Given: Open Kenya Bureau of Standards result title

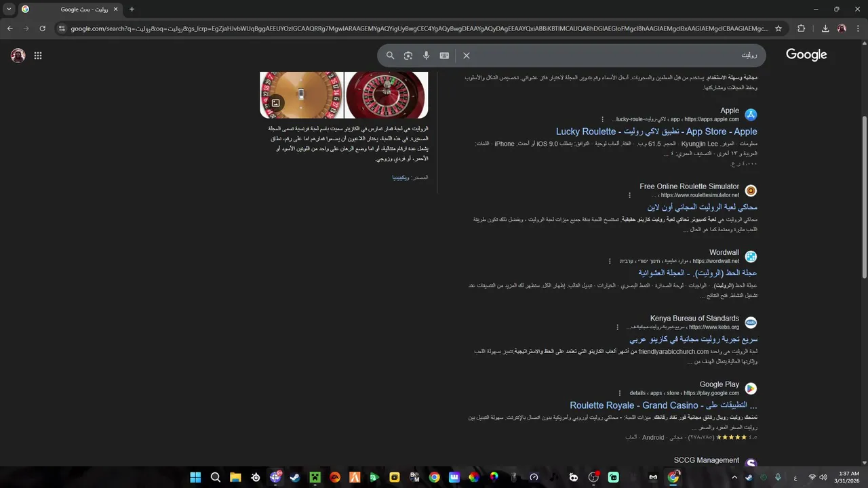Looking at the screenshot, I should tap(693, 339).
